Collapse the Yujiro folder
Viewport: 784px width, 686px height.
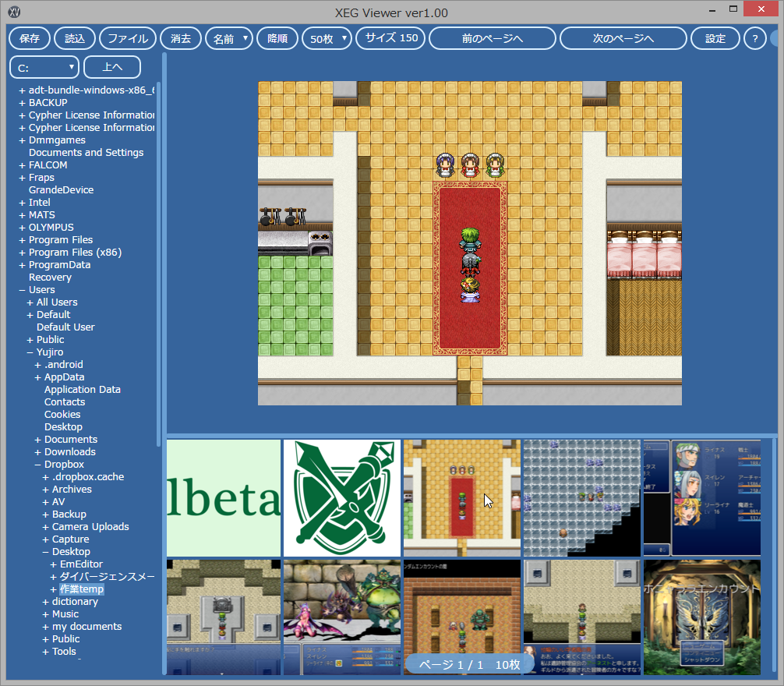(30, 352)
